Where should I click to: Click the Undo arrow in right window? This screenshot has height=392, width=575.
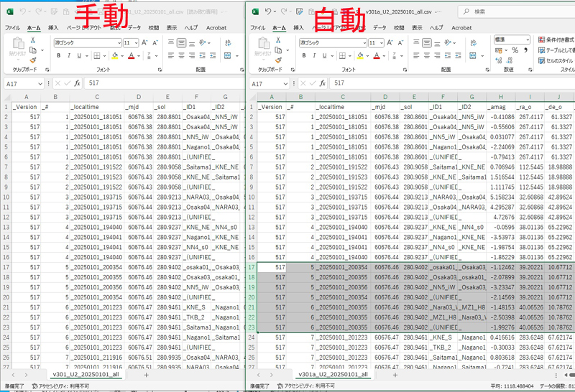pyautogui.click(x=268, y=12)
